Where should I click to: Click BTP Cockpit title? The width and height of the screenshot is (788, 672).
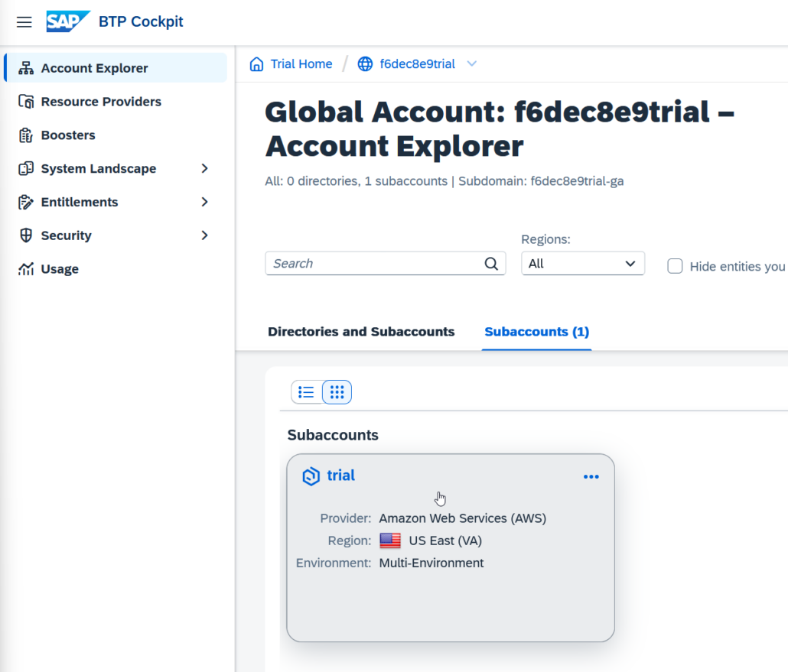point(142,21)
